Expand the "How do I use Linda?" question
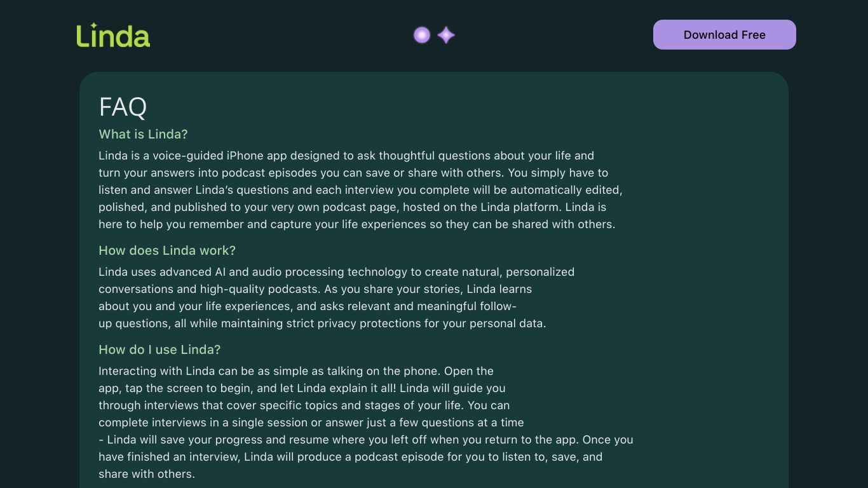868x488 pixels. 159,349
